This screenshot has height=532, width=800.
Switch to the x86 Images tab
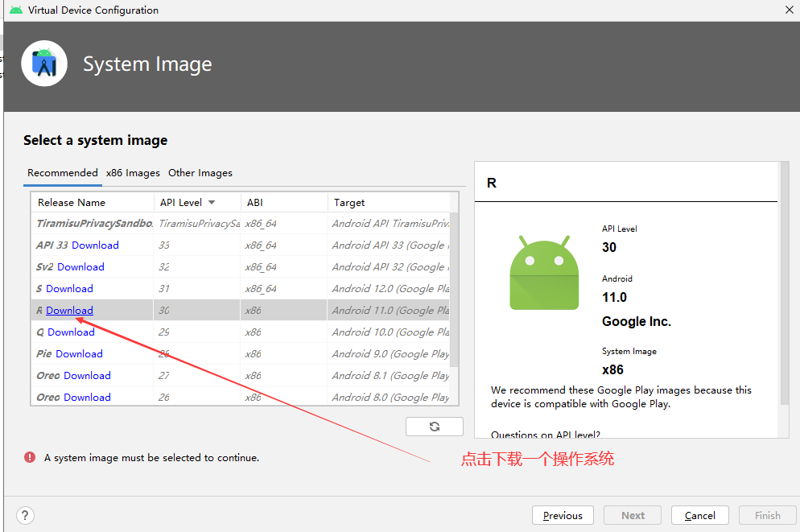click(133, 173)
